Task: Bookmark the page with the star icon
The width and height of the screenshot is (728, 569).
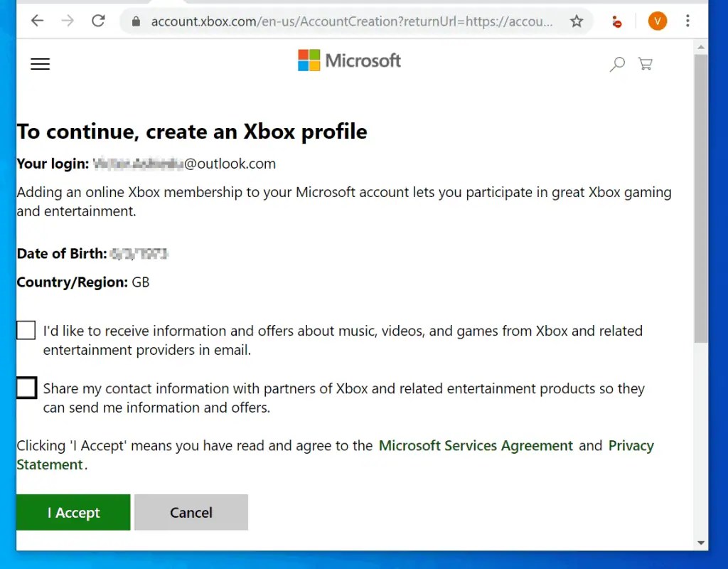Action: click(577, 21)
